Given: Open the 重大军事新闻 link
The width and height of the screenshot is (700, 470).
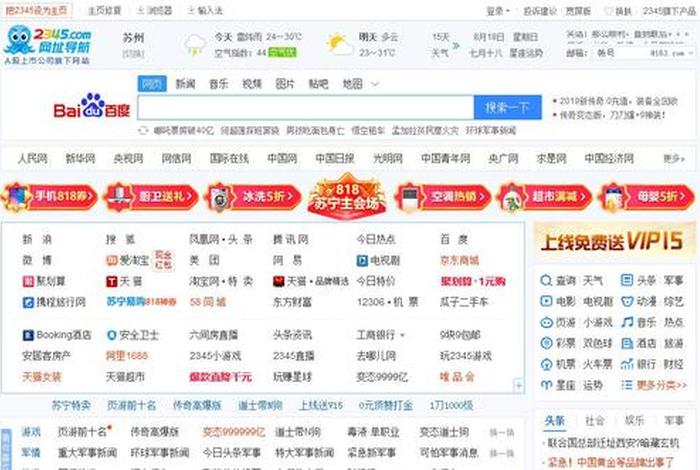Looking at the screenshot, I should click(x=88, y=453).
